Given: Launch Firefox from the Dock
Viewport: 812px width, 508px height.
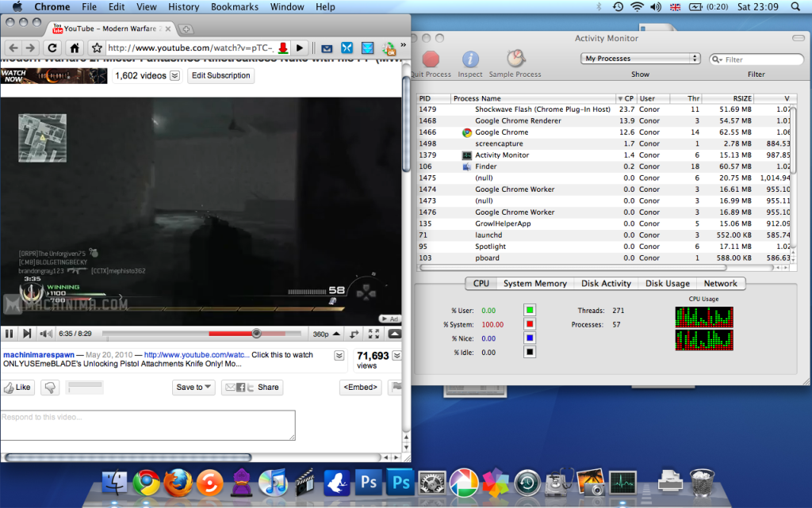Looking at the screenshot, I should click(178, 483).
